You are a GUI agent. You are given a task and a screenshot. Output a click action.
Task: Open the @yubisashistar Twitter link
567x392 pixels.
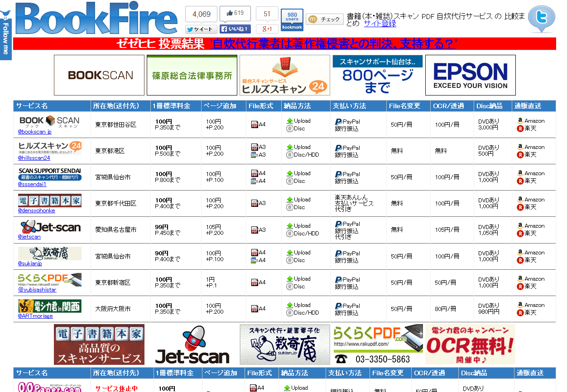pos(37,290)
